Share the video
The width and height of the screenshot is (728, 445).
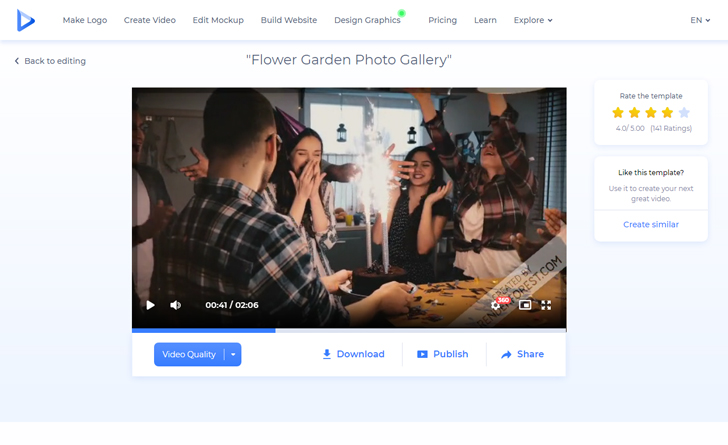[522, 354]
